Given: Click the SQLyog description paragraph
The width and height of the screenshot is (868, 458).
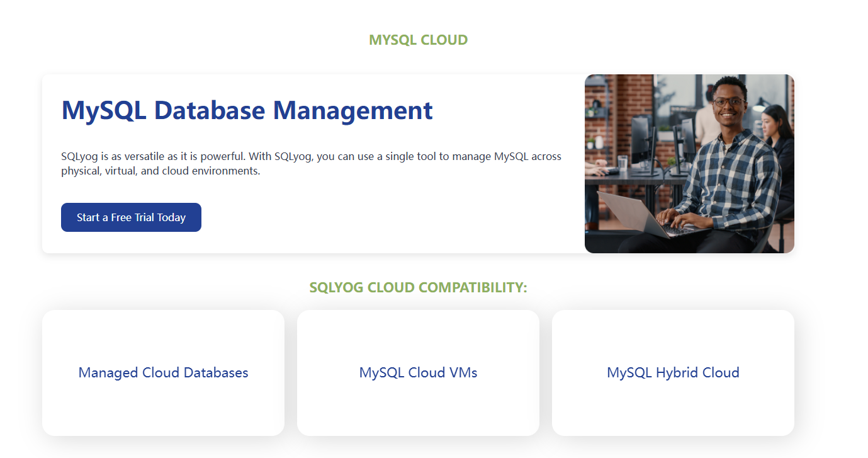Looking at the screenshot, I should click(311, 163).
